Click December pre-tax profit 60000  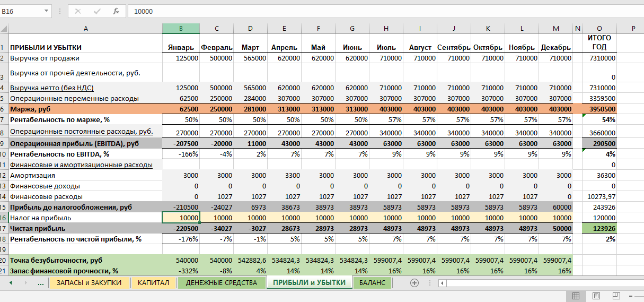[x=555, y=207]
